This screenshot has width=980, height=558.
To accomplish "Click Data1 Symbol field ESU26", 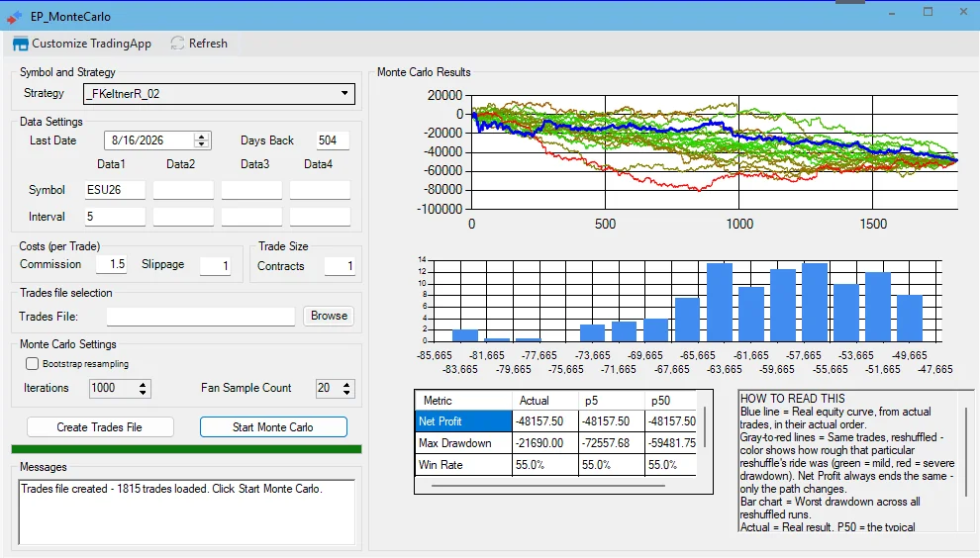I will pyautogui.click(x=115, y=190).
